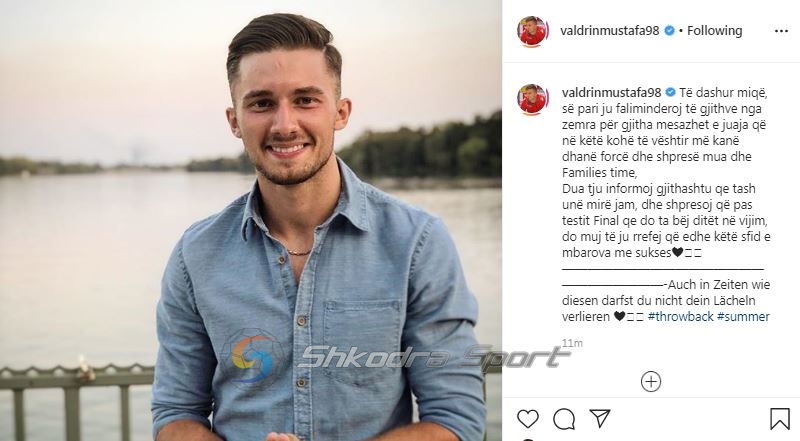Viewport: 800px width, 441px height.
Task: Open comments with the speech bubble icon
Action: click(x=564, y=419)
